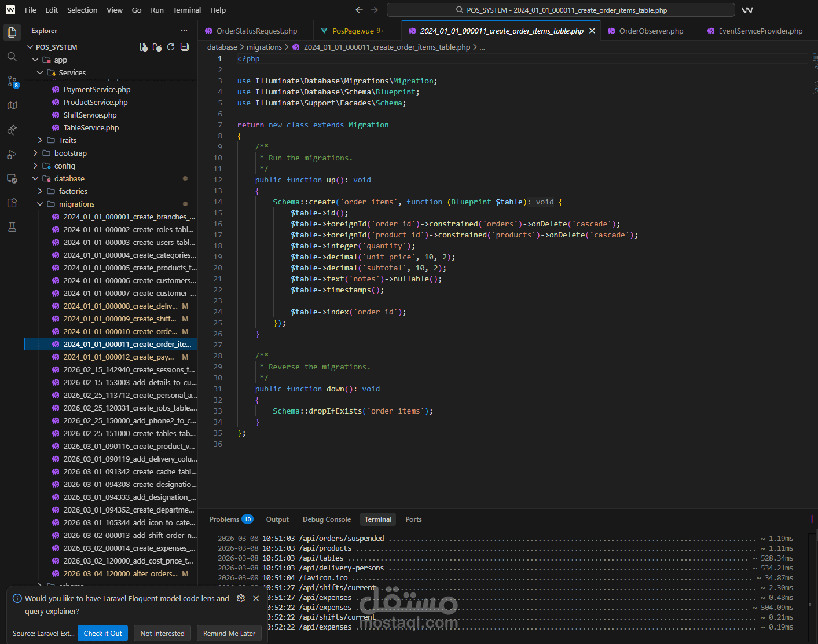Open the Help menu
Image resolution: width=818 pixels, height=644 pixels.
[218, 10]
